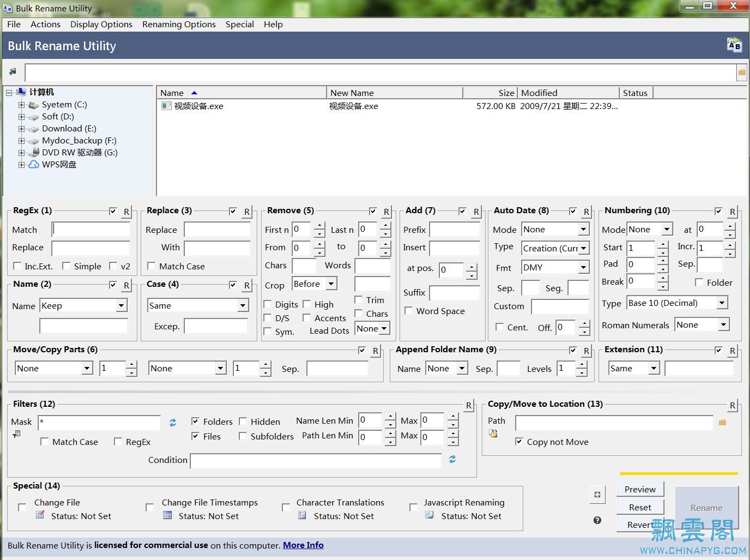Sort the file list by Modified column
The height and width of the screenshot is (560, 750).
(568, 93)
